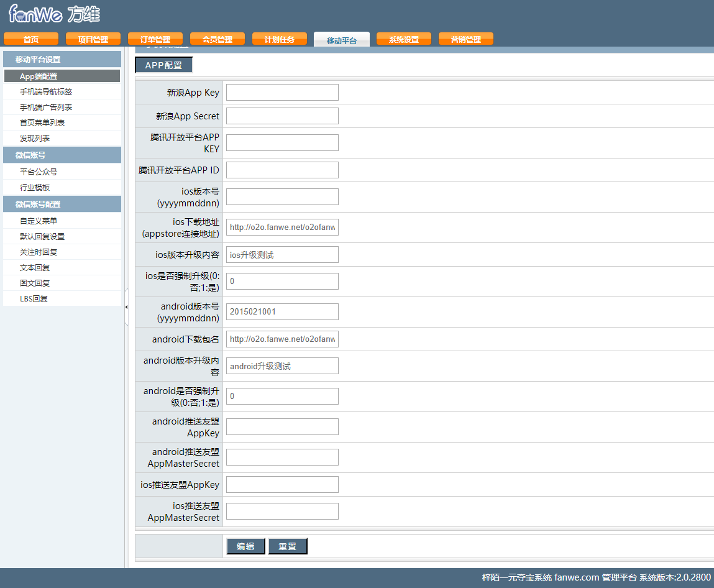This screenshot has height=588, width=714.
Task: Switch to the 系统设置 tab
Action: [403, 39]
